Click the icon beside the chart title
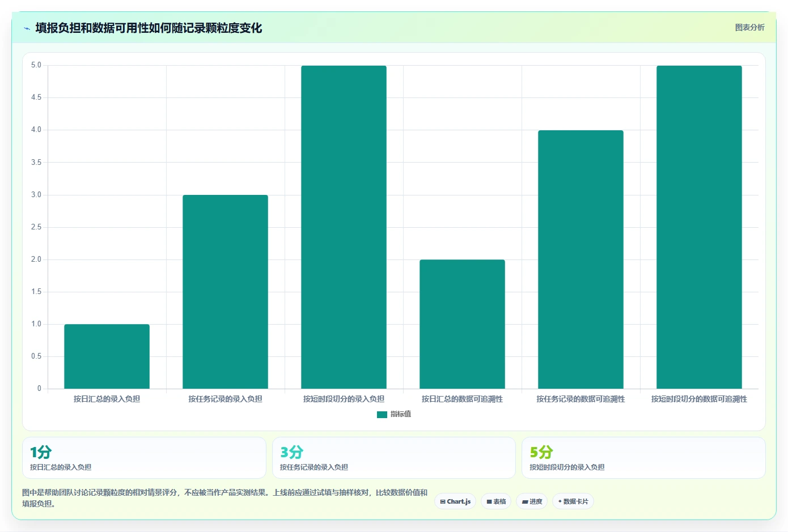788x532 pixels. tap(27, 28)
